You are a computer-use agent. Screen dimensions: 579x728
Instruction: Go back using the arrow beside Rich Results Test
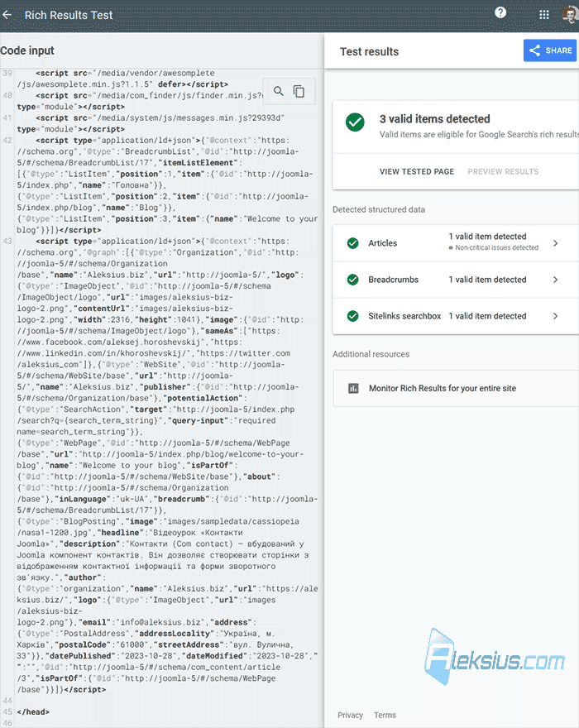click(x=7, y=15)
